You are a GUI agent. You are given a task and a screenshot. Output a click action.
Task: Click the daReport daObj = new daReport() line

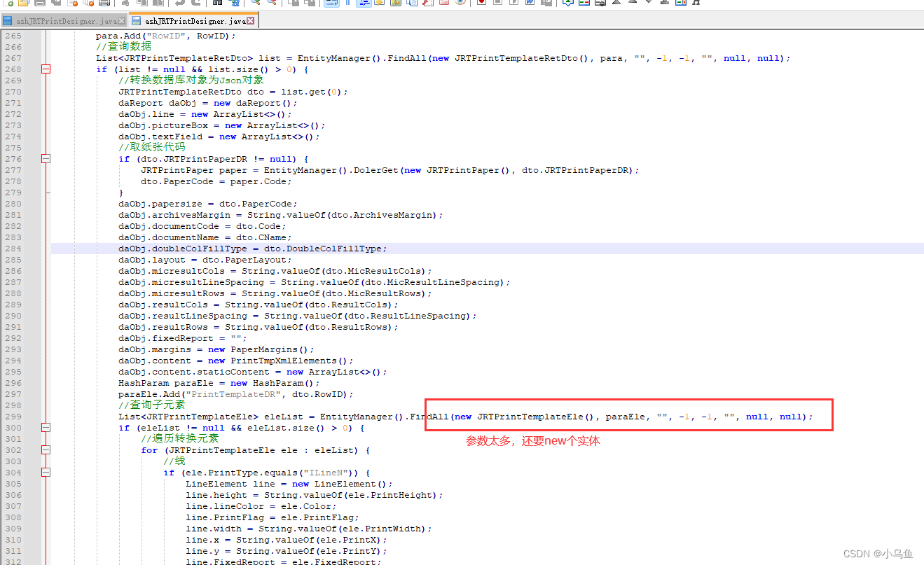tap(208, 103)
